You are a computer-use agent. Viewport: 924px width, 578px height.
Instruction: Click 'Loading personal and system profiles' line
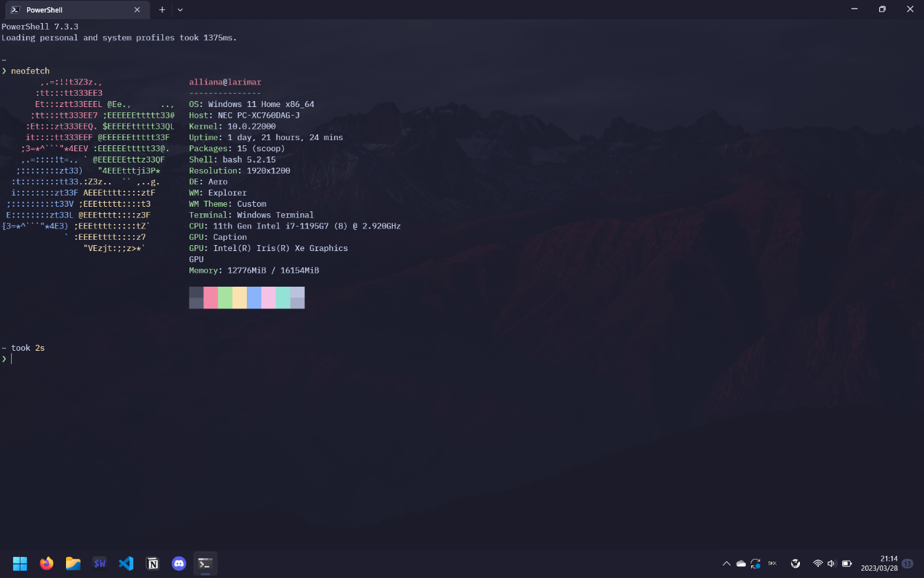tap(119, 38)
